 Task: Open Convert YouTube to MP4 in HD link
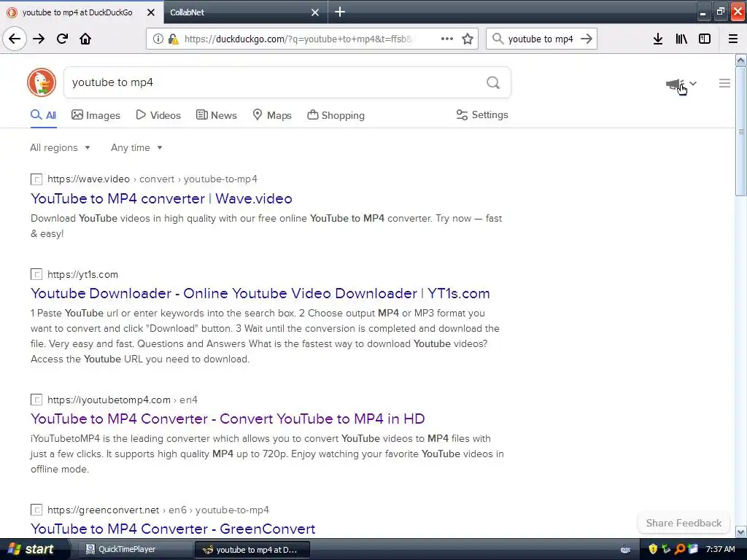[x=228, y=419]
